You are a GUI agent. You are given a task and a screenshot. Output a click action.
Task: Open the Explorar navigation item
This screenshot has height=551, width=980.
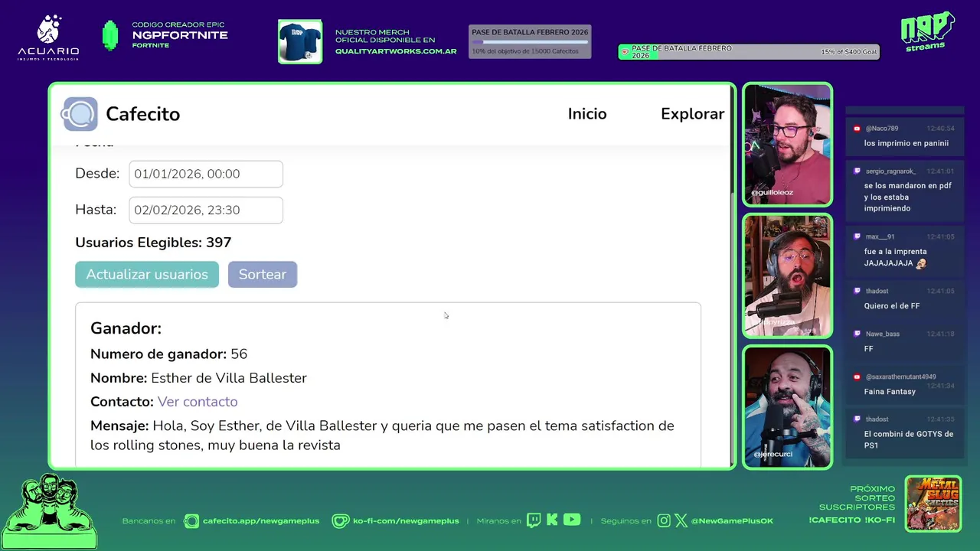point(692,114)
